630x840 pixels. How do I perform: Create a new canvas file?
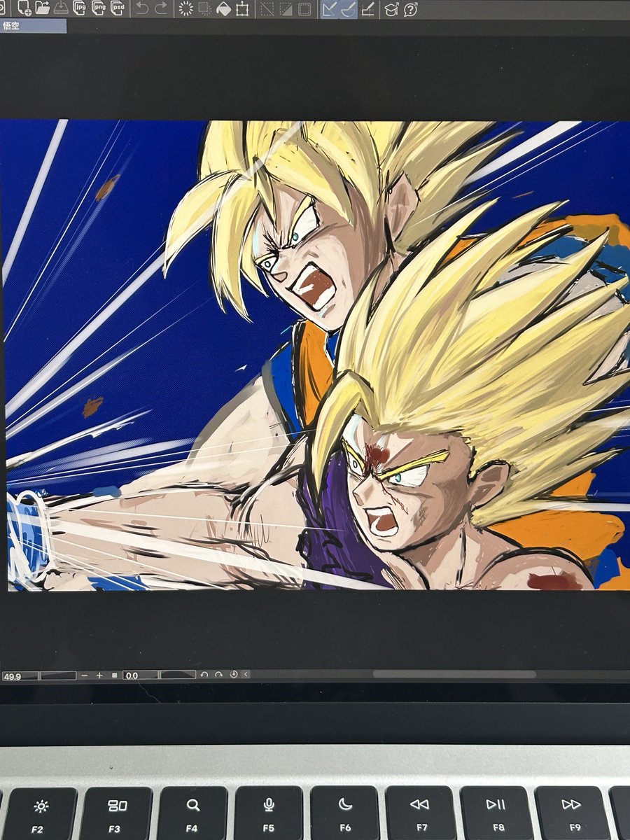24,8
